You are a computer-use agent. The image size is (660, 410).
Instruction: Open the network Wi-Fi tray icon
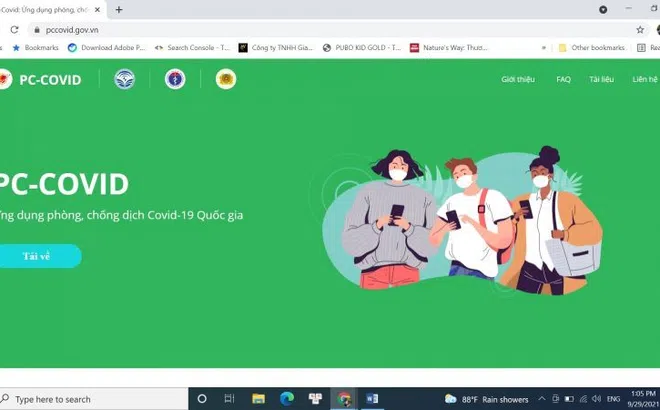click(583, 399)
